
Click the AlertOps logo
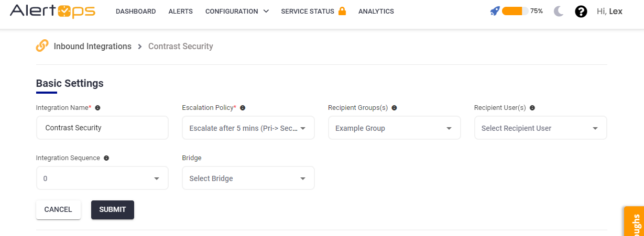(52, 11)
